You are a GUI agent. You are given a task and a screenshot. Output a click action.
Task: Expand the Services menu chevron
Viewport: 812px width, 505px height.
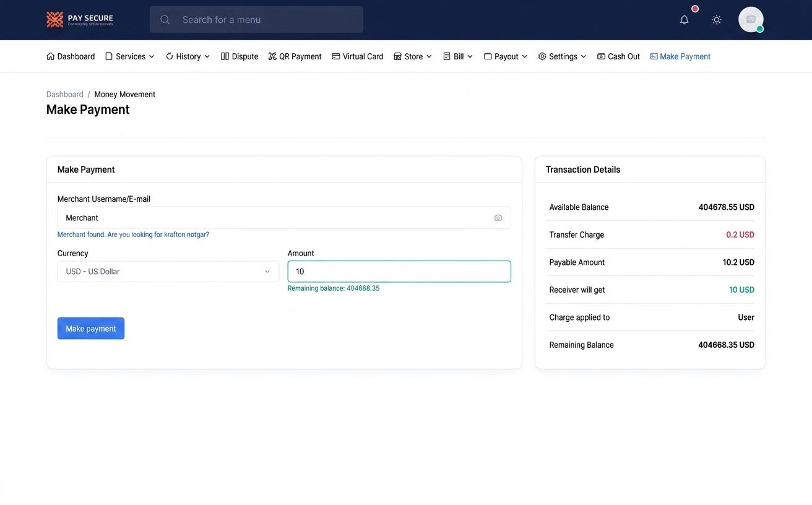[x=152, y=56]
